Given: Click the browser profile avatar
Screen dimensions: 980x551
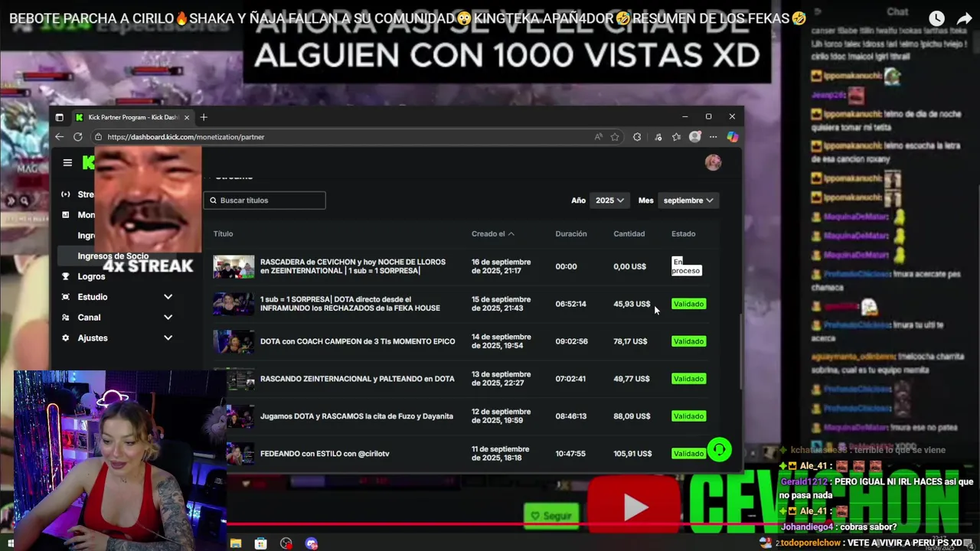Looking at the screenshot, I should 694,136.
